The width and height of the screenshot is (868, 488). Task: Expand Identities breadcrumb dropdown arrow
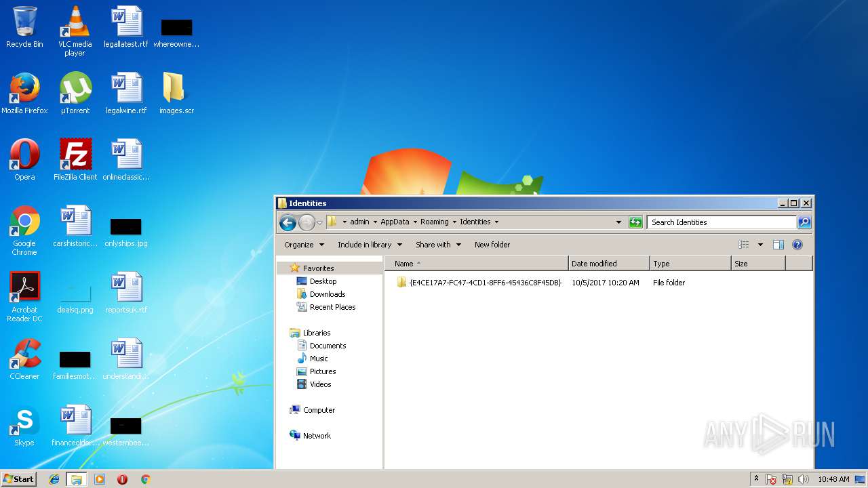(x=496, y=222)
